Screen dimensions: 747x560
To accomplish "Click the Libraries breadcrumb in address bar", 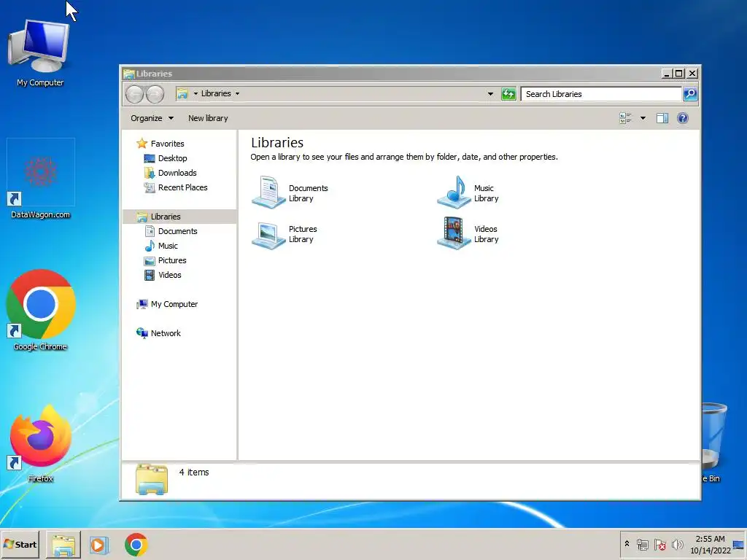I will tap(216, 93).
